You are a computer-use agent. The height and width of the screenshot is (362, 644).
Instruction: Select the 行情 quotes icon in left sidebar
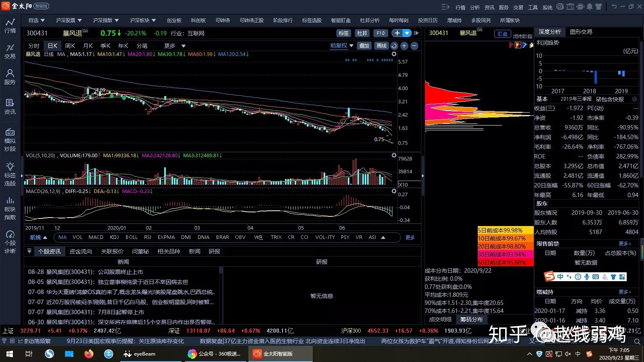[10, 25]
